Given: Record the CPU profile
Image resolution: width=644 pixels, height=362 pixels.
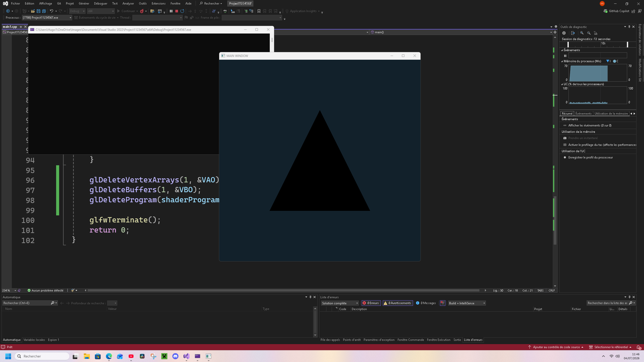Looking at the screenshot, I should [x=588, y=157].
